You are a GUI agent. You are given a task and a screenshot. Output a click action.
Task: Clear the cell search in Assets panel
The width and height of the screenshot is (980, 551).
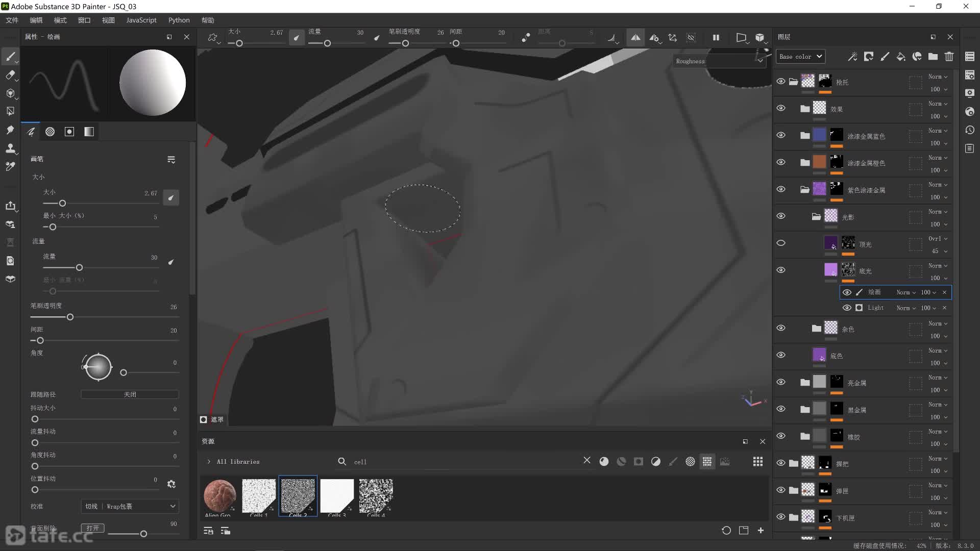(587, 461)
